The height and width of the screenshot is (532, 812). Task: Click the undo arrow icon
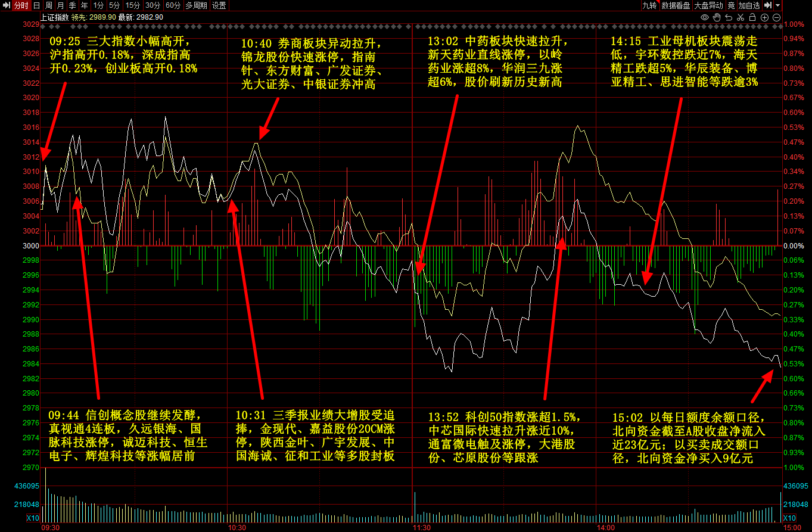click(x=729, y=17)
